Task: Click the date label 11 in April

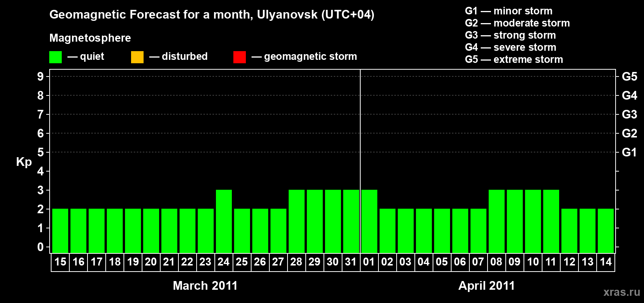Action: (x=551, y=262)
